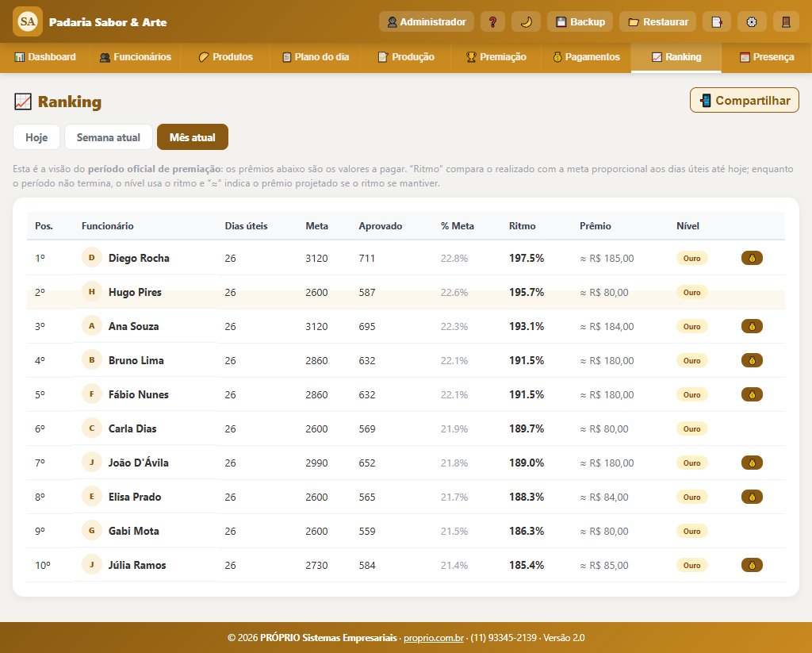Click the SA logo of Padaria Sabor & Arte
This screenshot has width=812, height=653.
point(28,21)
